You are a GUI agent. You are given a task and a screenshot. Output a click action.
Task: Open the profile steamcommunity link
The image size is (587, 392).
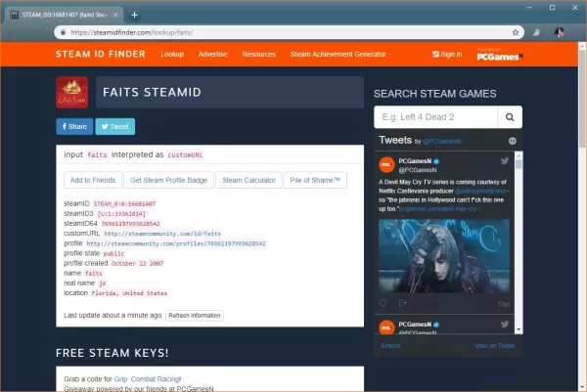pyautogui.click(x=176, y=243)
